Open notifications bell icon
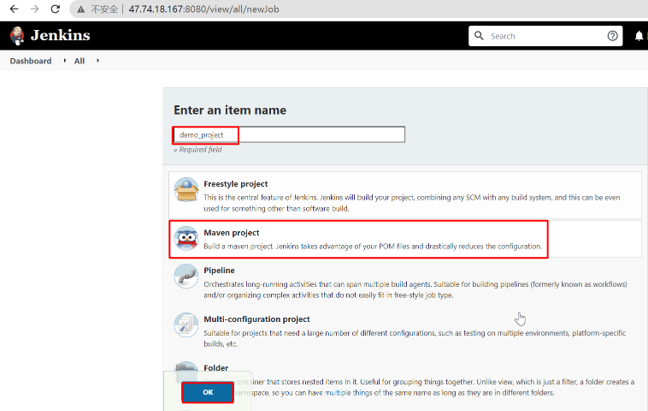The image size is (648, 411). [639, 36]
